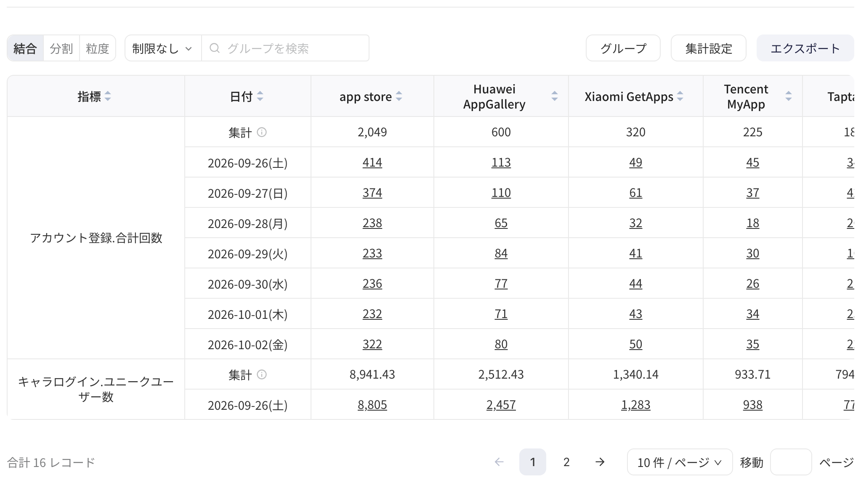Viewport: 861px width, 504px height.
Task: Click app store total 2,049
Action: (x=372, y=132)
